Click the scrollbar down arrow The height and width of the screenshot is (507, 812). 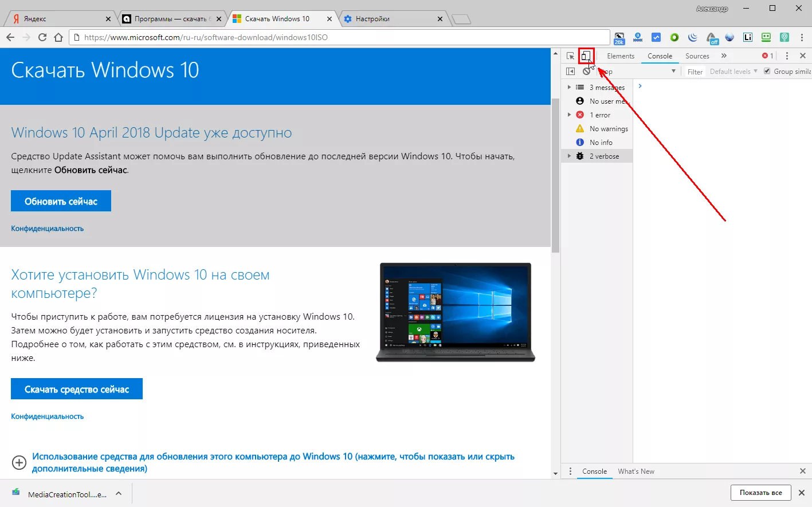point(555,474)
